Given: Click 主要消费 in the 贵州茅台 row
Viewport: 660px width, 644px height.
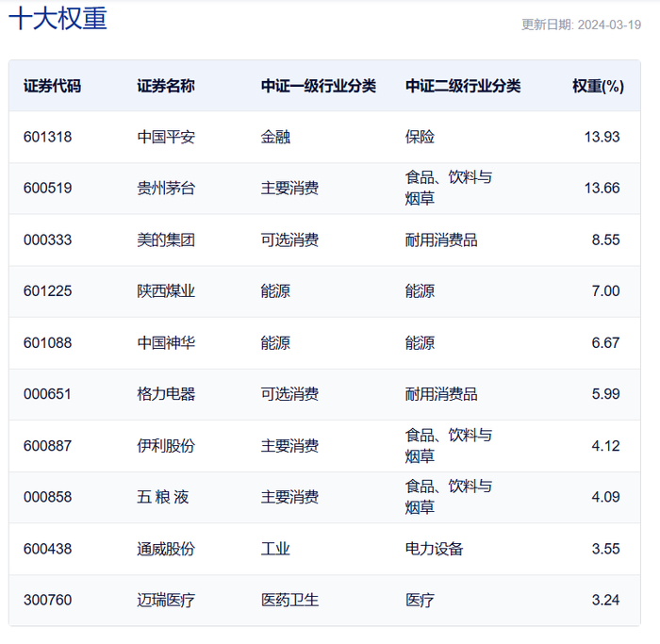Looking at the screenshot, I should point(289,188).
